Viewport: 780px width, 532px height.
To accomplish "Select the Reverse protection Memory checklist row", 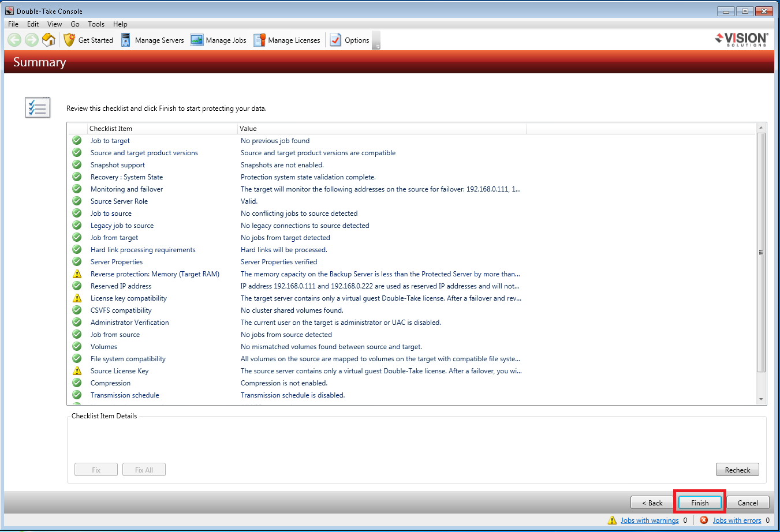I will coord(155,274).
